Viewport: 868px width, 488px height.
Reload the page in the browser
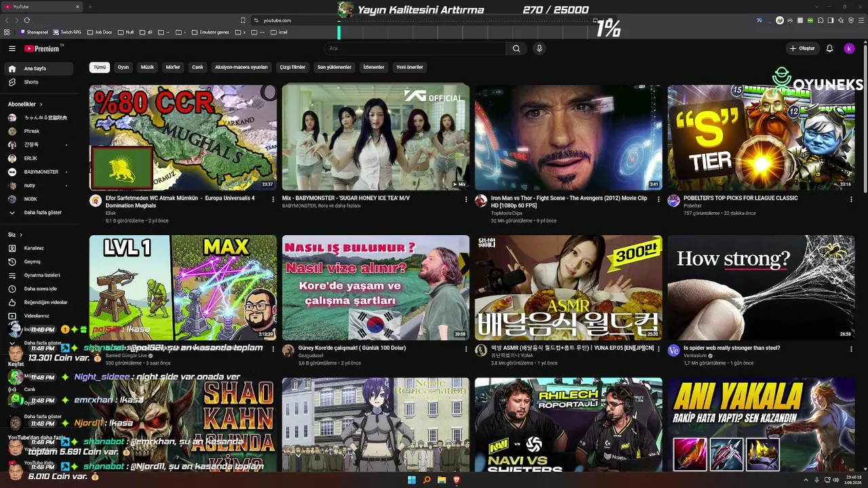(27, 20)
